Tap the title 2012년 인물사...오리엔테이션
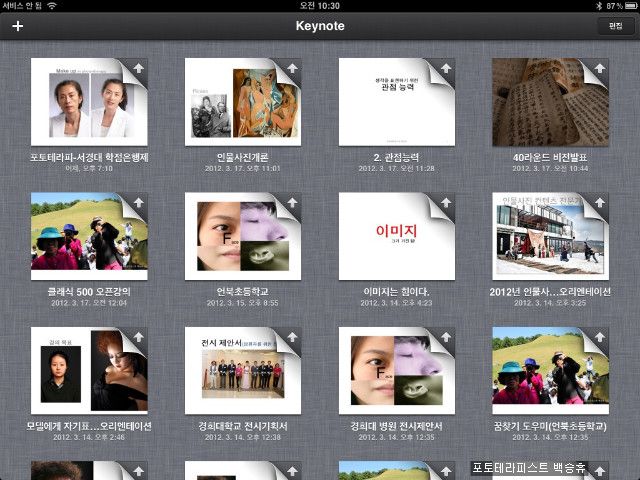Screen dimensions: 640x480 coord(550,292)
